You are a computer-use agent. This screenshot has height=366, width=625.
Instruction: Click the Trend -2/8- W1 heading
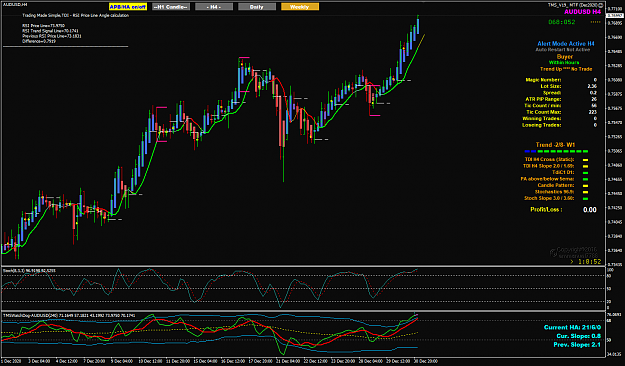[555, 145]
